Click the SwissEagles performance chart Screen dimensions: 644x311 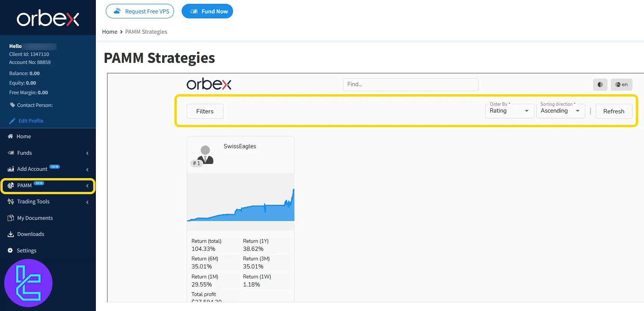(x=241, y=202)
